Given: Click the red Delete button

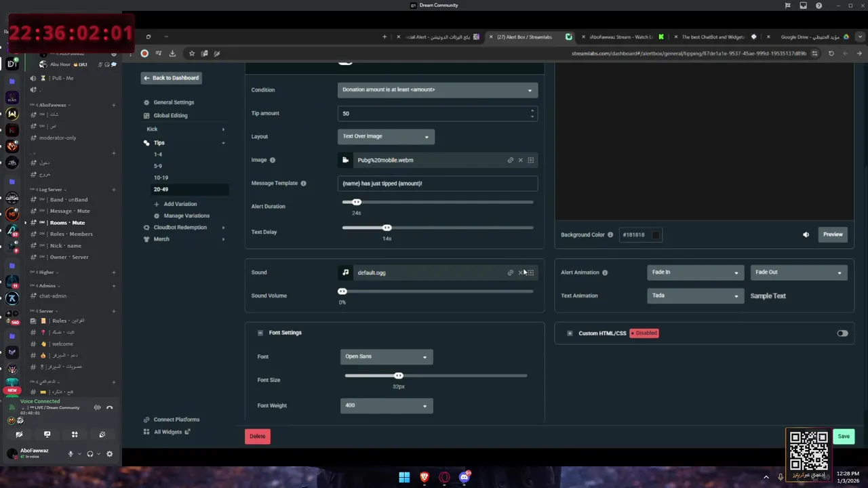Looking at the screenshot, I should tap(258, 436).
